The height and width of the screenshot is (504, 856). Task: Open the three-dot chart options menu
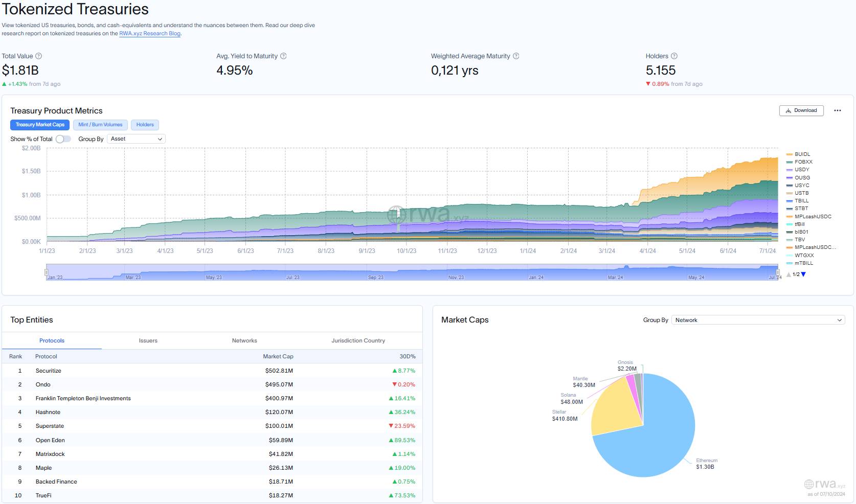coord(838,110)
